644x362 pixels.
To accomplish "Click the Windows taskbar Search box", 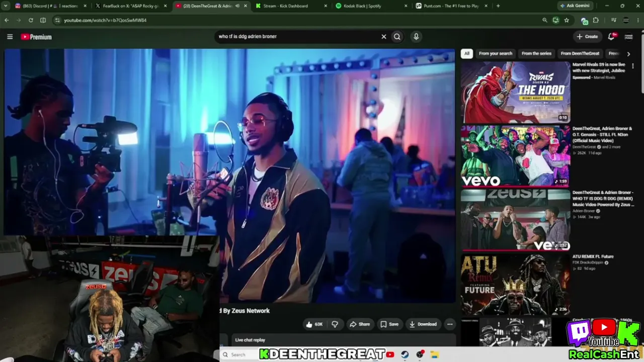I will click(239, 354).
